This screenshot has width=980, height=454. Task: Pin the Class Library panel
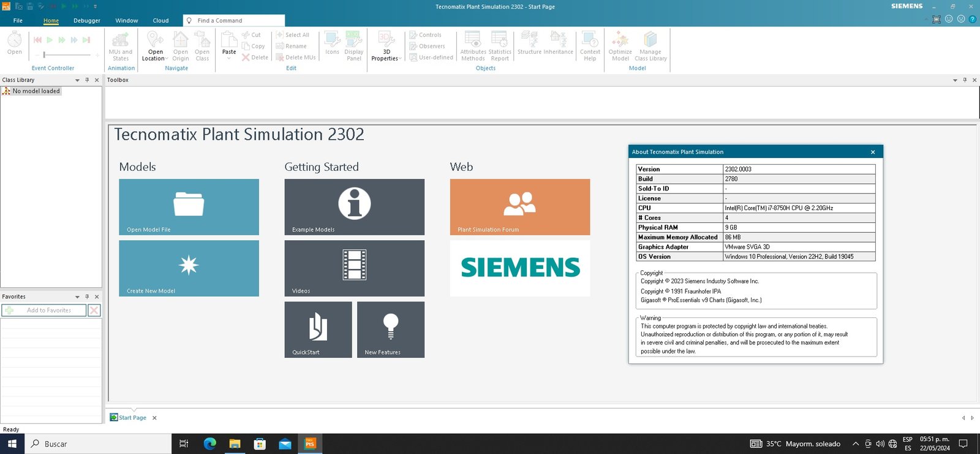point(87,80)
